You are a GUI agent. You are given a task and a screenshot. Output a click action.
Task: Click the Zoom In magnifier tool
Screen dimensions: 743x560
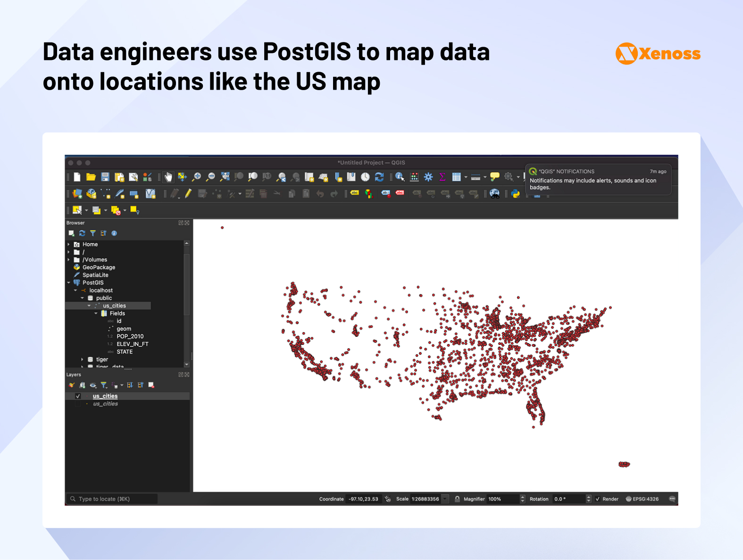click(x=197, y=177)
